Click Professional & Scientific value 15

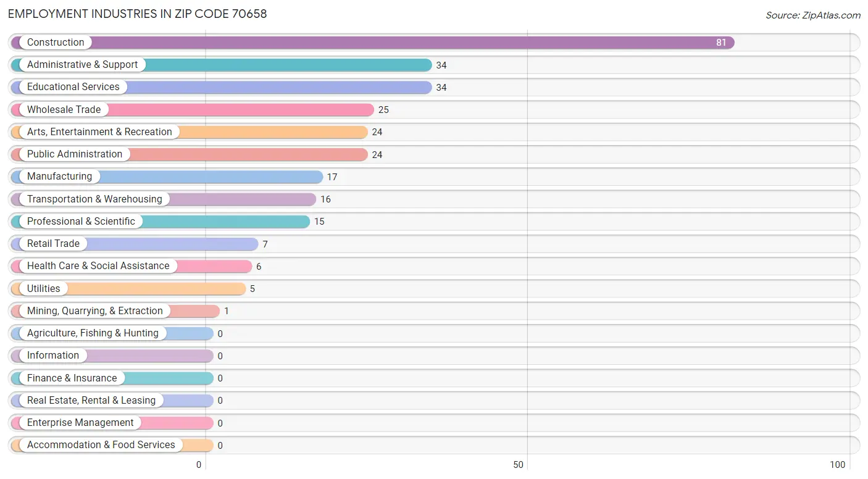coord(319,222)
